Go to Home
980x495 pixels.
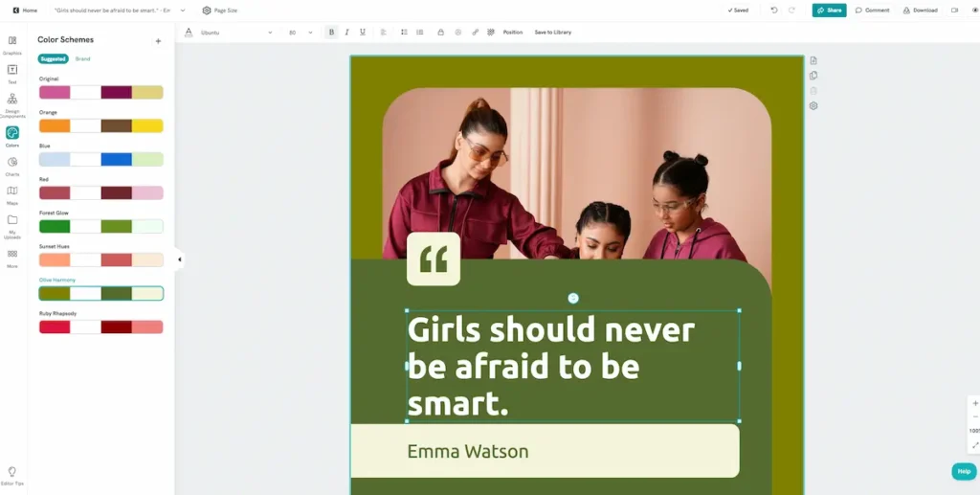coord(25,10)
